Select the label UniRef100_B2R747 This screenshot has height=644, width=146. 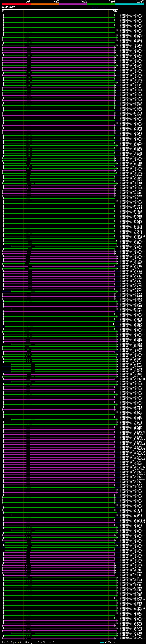click(x=131, y=151)
